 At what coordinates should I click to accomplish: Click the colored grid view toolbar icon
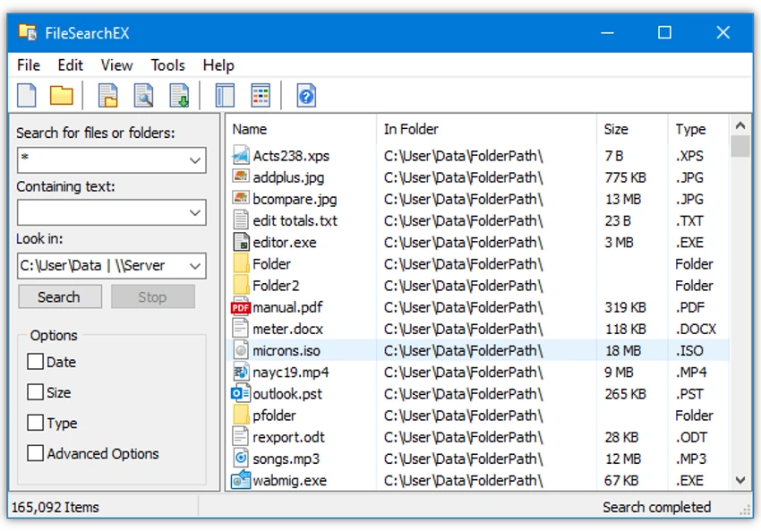261,95
